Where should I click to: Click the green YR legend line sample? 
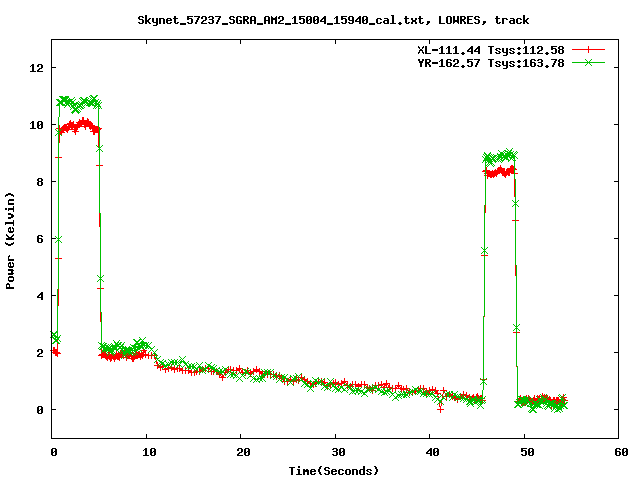(588, 62)
